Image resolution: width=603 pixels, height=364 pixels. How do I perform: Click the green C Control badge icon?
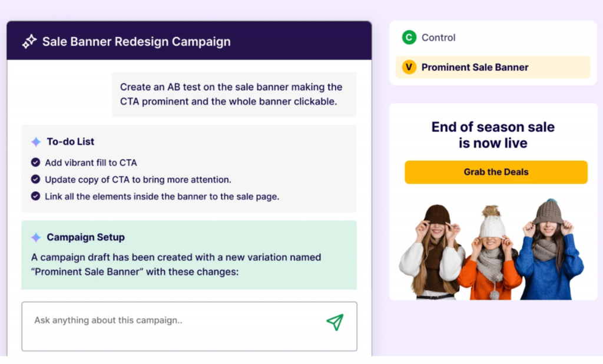pyautogui.click(x=409, y=37)
